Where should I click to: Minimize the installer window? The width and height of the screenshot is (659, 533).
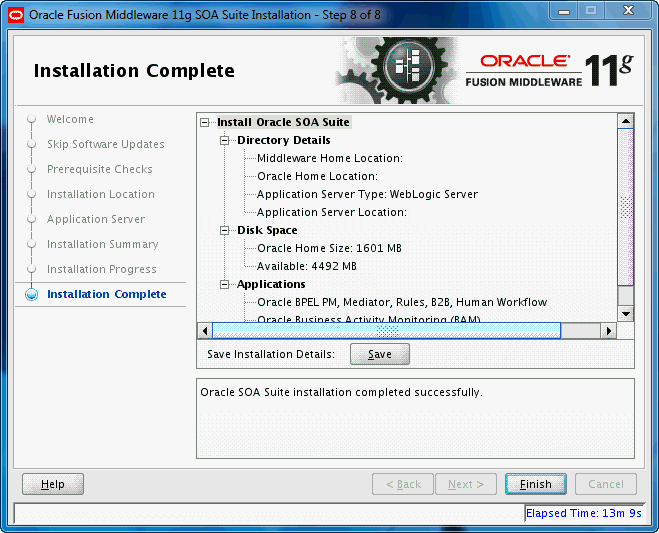[x=564, y=11]
